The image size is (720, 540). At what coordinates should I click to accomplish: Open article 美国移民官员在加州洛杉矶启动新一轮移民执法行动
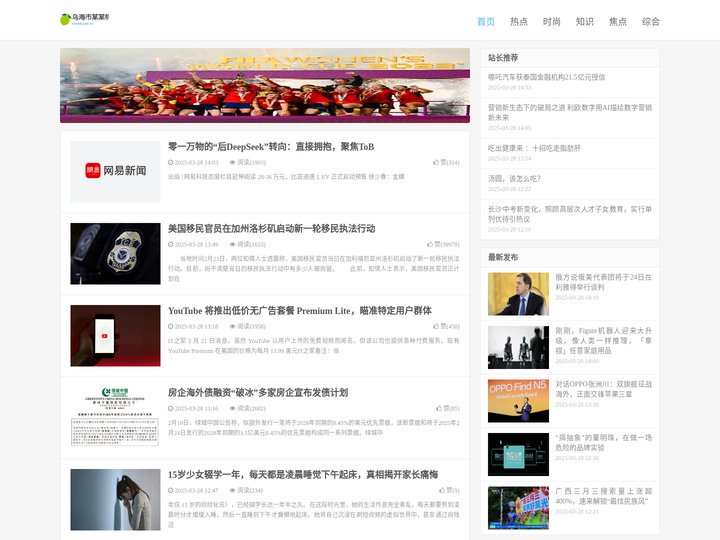271,229
